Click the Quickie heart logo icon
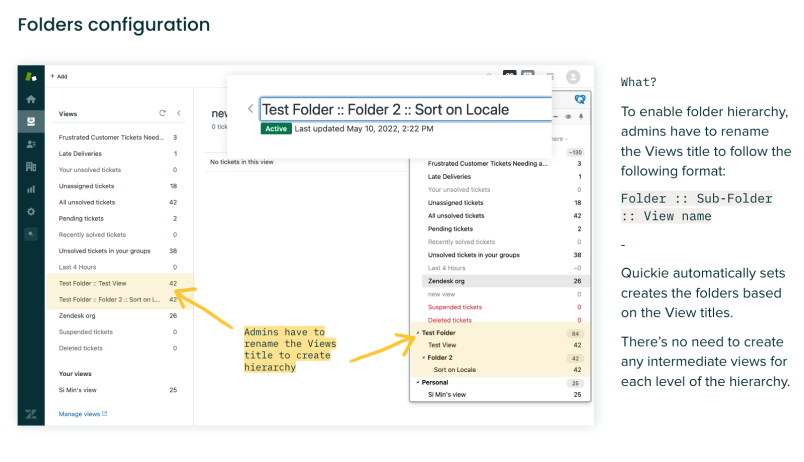Image resolution: width=804 pixels, height=462 pixels. point(580,99)
